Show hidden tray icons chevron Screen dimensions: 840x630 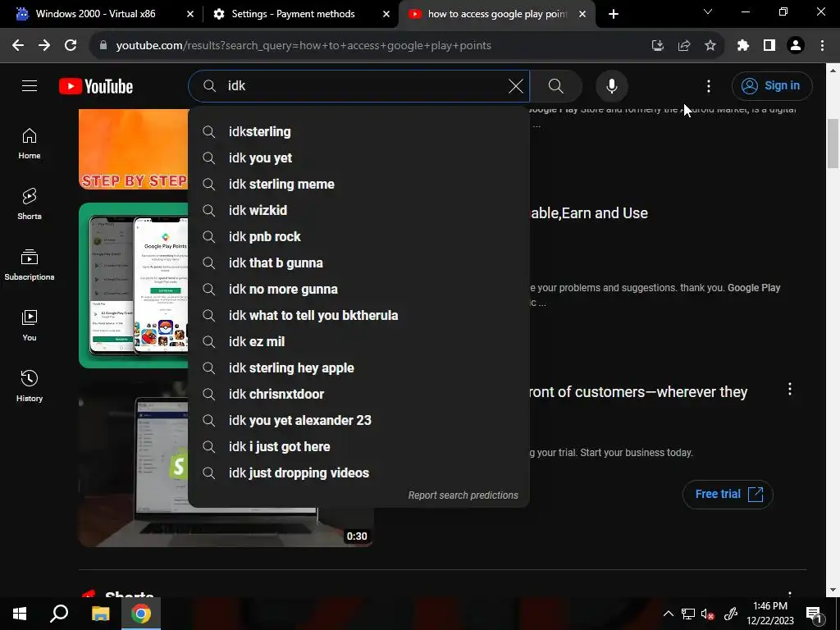point(668,614)
